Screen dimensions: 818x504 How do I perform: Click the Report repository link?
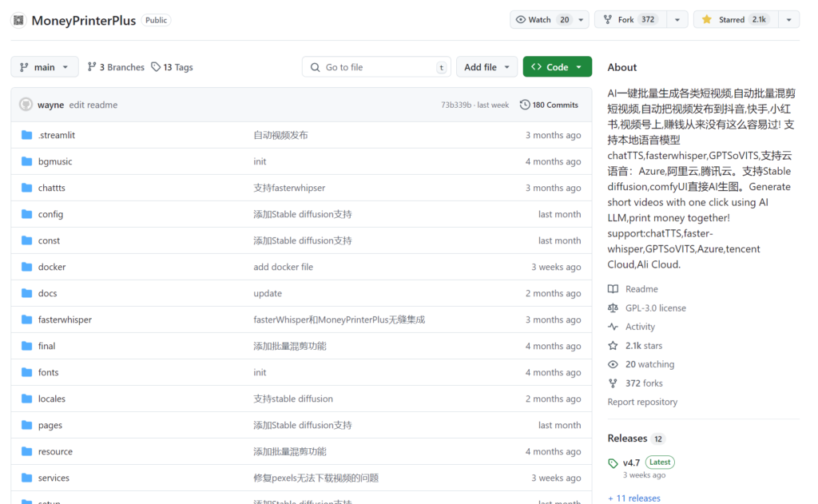click(x=642, y=402)
